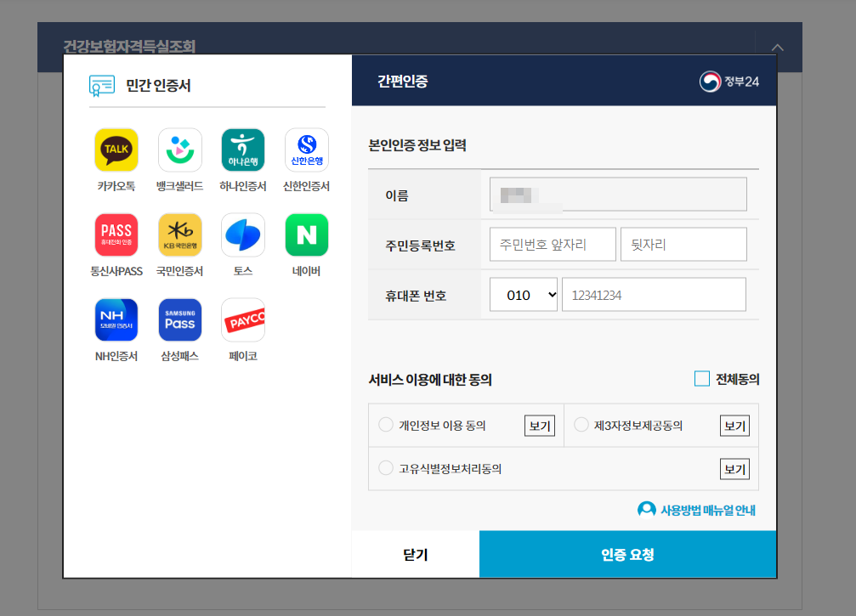Pick the Naver certificate icon
Viewport: 856px width, 616px height.
tap(306, 235)
